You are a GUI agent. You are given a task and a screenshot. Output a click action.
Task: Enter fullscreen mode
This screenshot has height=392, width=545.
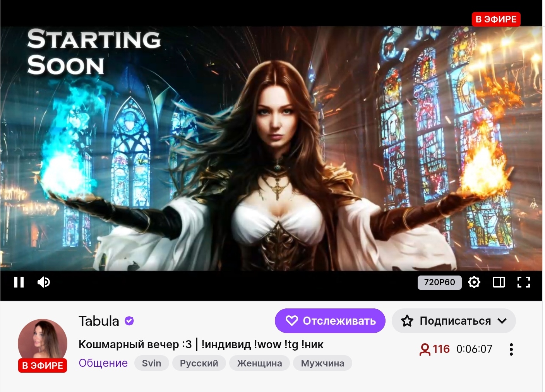524,282
